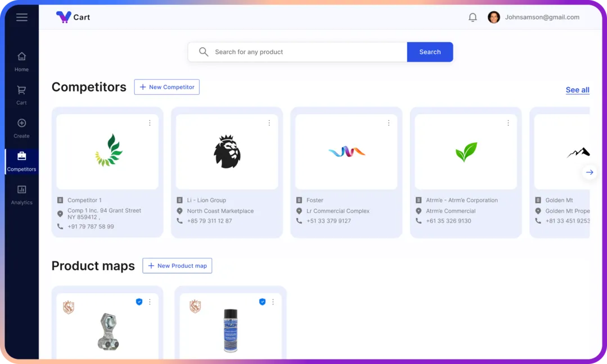The image size is (607, 364).
Task: Click the New Product map button
Action: 177,266
